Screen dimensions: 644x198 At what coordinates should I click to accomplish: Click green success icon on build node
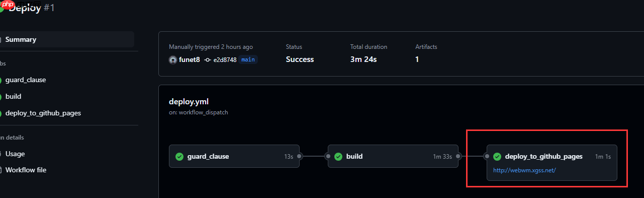click(338, 156)
